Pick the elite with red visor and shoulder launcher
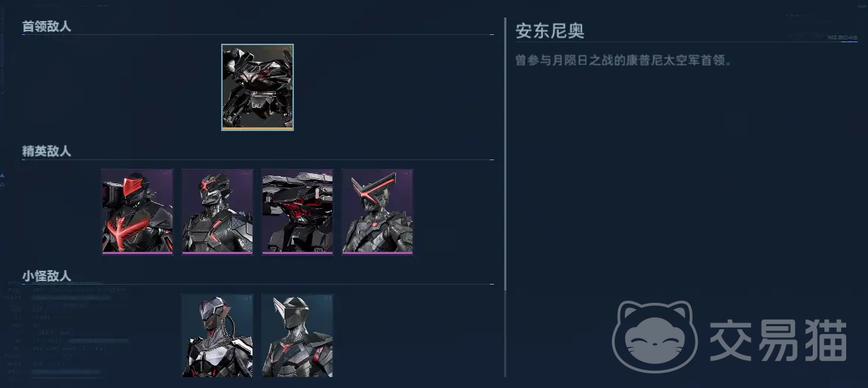Viewport: 868px width, 388px height. [138, 211]
